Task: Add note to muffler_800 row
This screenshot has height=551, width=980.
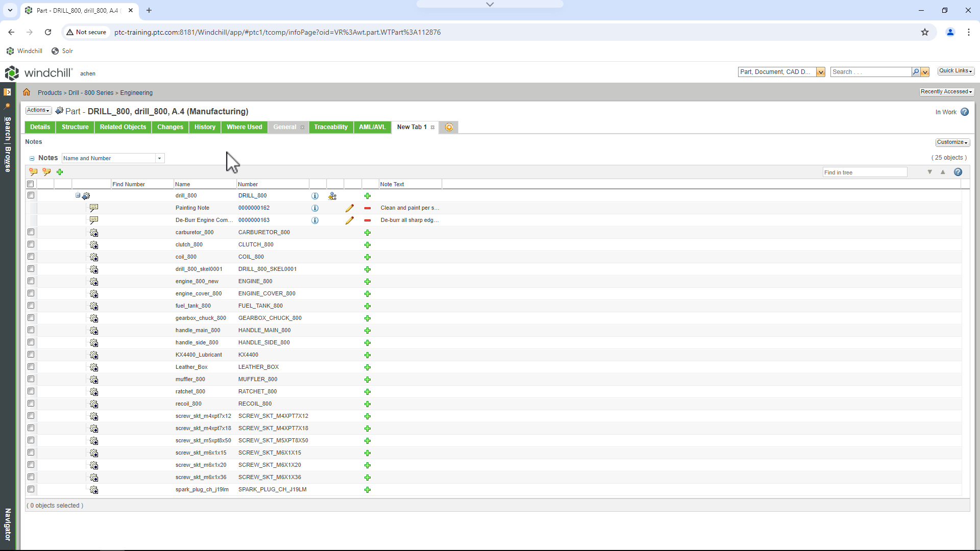Action: click(x=367, y=380)
